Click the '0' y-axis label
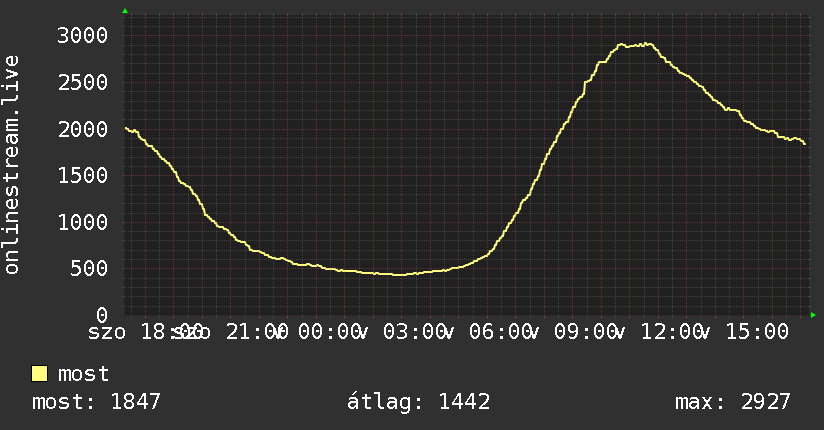The image size is (824, 430). (102, 315)
